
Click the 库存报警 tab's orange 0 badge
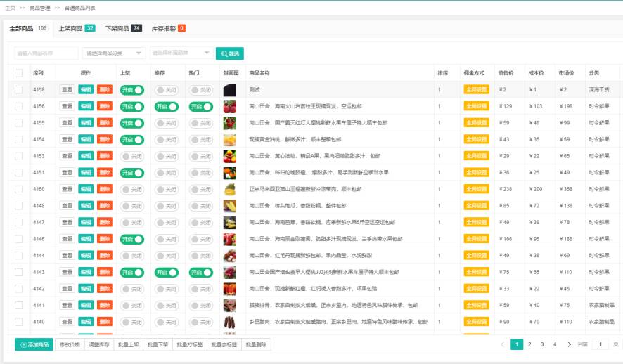coord(181,28)
